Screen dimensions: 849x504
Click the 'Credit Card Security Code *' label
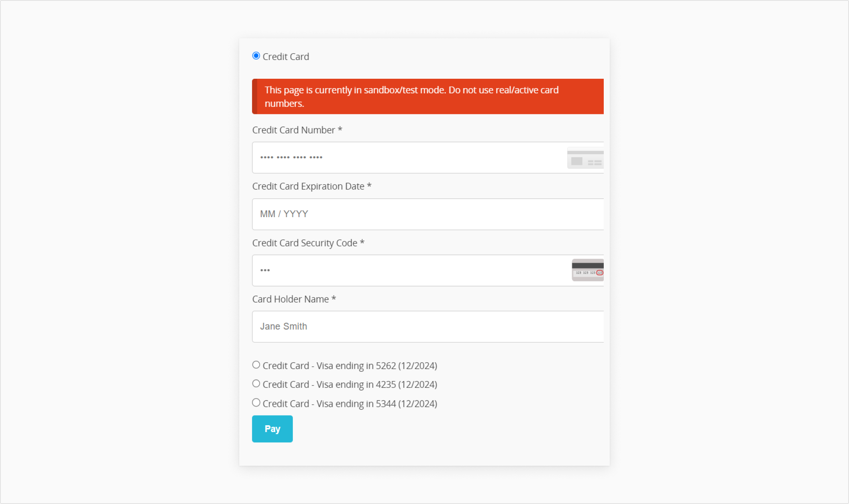point(308,243)
